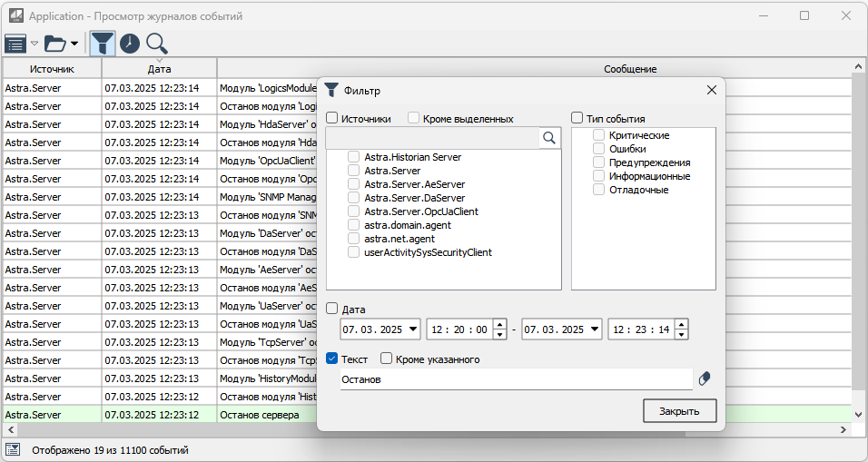868x462 pixels.
Task: Clear filter text with eraser icon
Action: (705, 378)
